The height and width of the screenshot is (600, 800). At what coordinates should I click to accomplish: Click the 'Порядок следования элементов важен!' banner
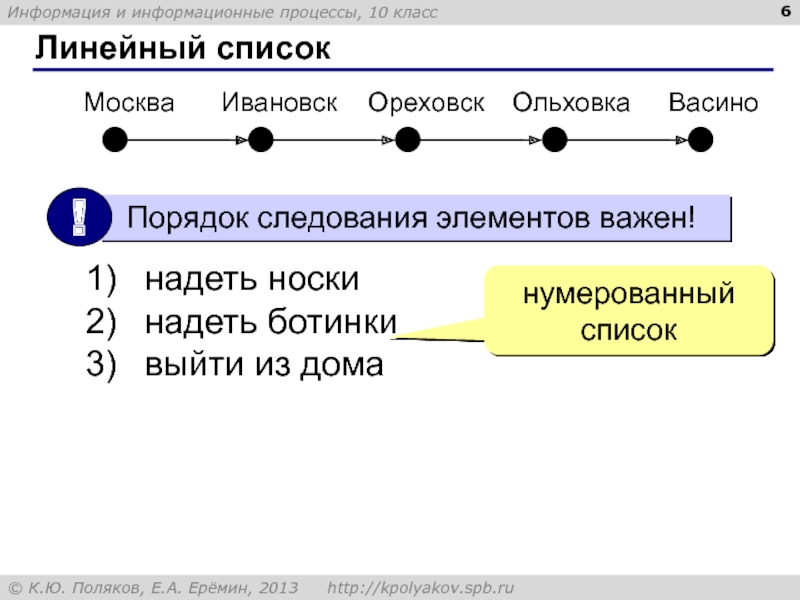coord(410,217)
